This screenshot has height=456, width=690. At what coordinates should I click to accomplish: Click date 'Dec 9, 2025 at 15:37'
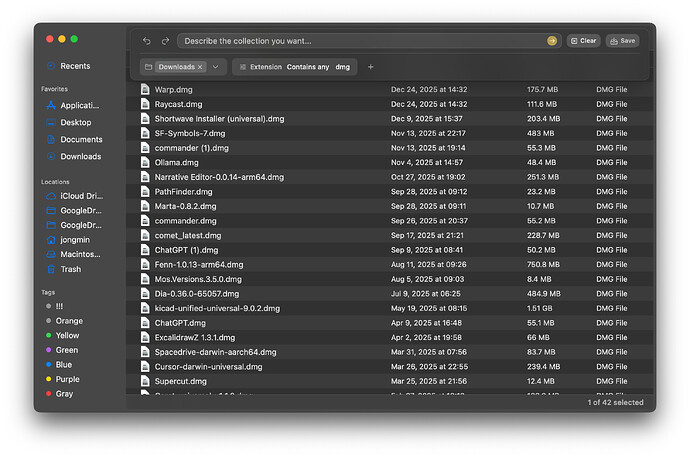pyautogui.click(x=426, y=119)
